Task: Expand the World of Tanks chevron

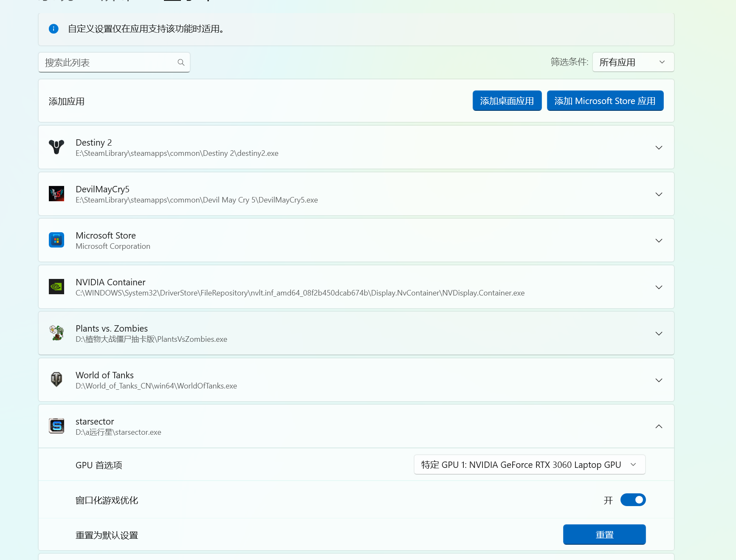Action: [x=659, y=380]
